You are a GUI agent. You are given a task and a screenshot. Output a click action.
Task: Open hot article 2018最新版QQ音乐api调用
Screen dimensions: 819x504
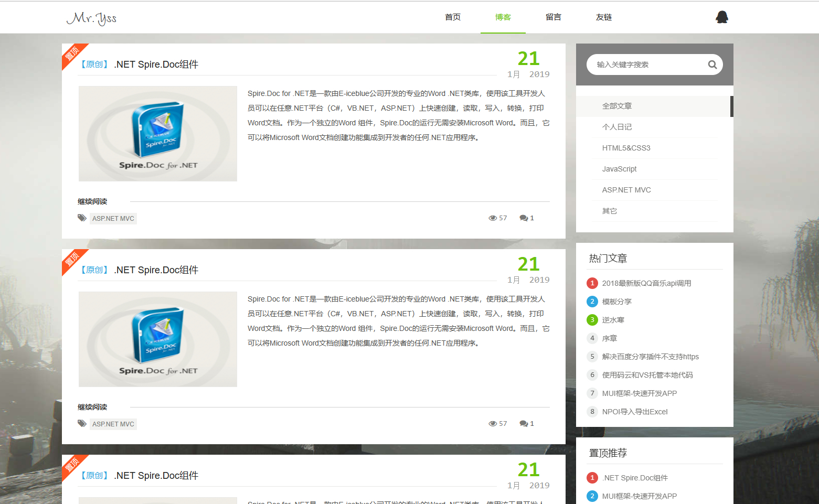point(646,283)
